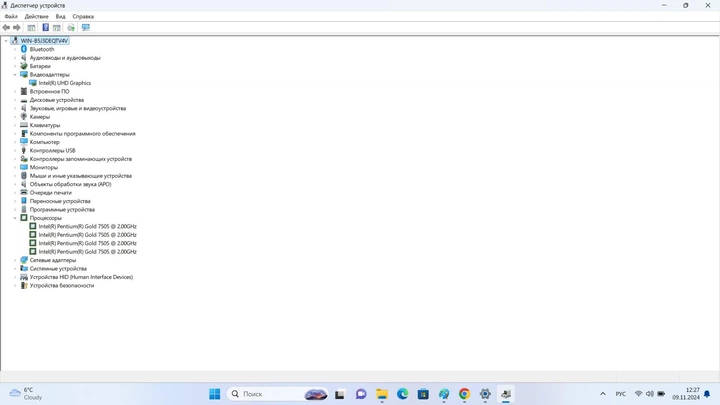Screen dimensions: 720x405
Task: Select Устройства безопасности row
Action: [x=62, y=286]
